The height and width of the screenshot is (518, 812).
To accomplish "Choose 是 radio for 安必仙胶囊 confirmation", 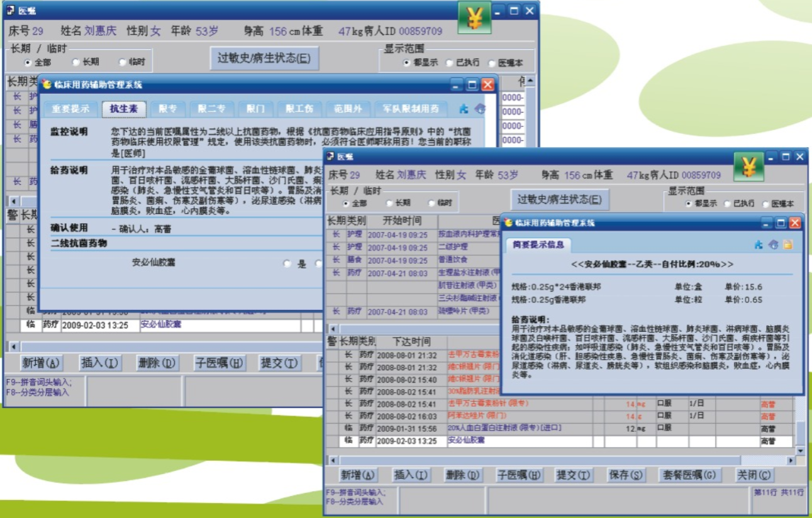I will (x=287, y=264).
